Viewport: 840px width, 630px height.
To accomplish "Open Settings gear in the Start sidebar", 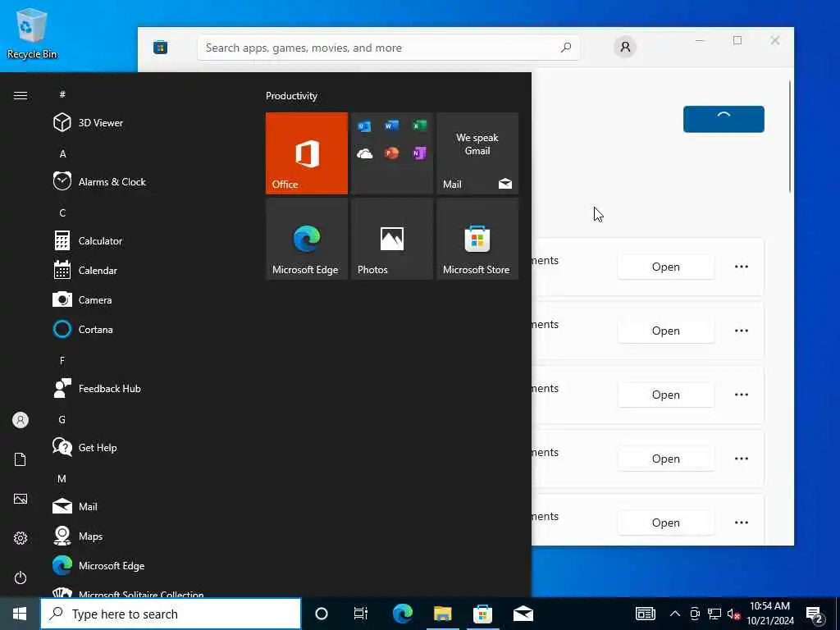I will (21, 538).
